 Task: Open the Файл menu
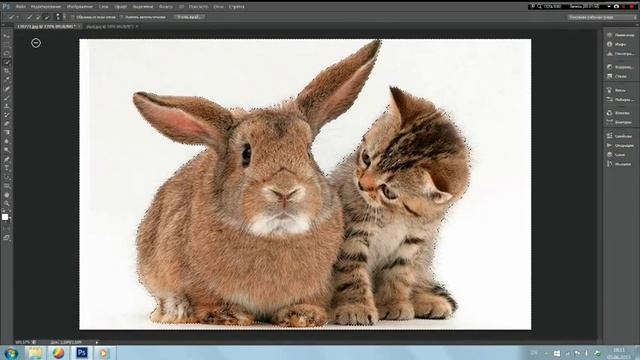coord(20,7)
